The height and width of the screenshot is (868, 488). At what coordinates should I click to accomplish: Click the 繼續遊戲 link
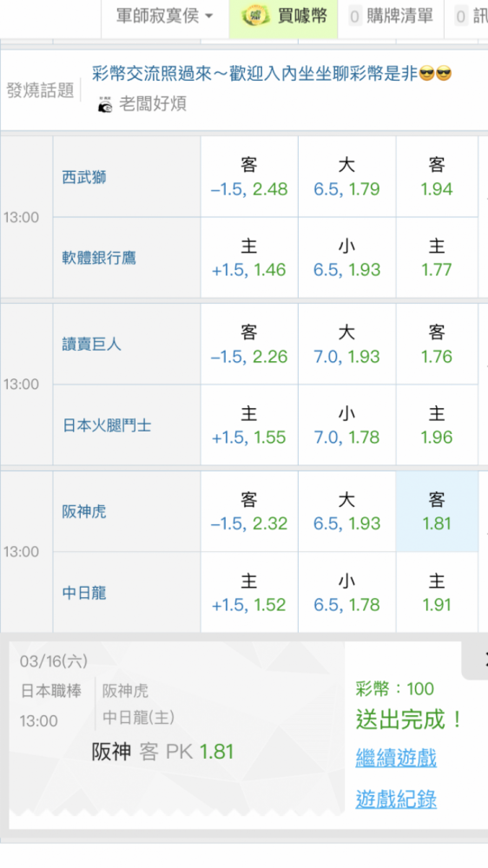396,758
